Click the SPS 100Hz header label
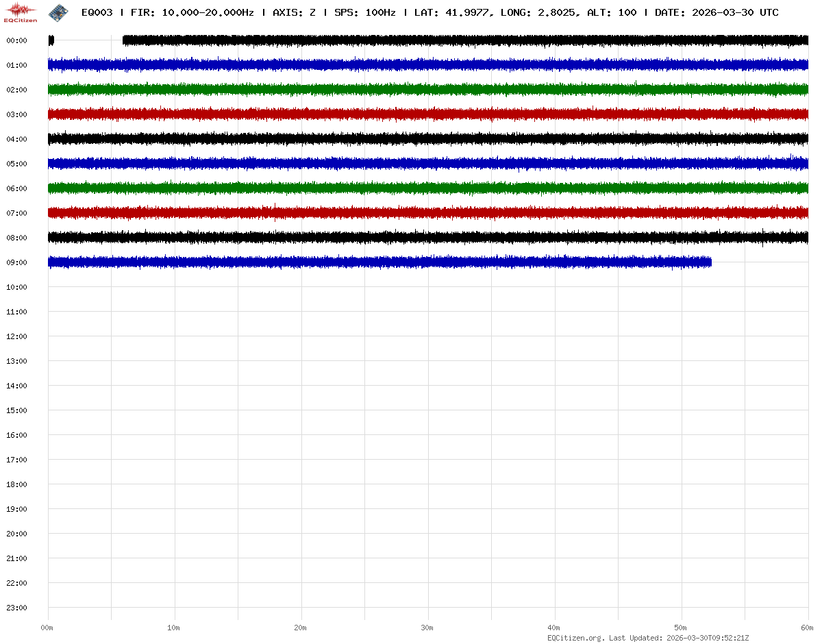Image resolution: width=822 pixels, height=644 pixels. [x=364, y=12]
